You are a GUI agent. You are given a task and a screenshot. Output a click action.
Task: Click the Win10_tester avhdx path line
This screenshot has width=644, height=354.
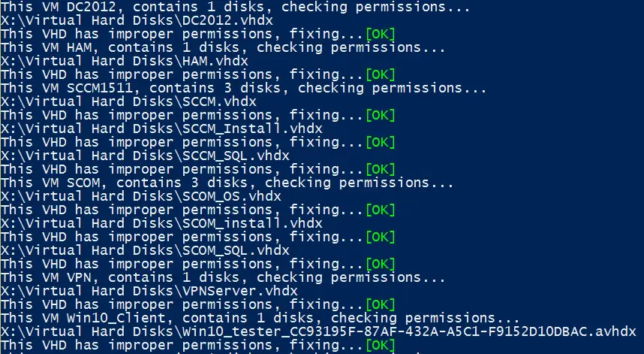click(x=318, y=331)
